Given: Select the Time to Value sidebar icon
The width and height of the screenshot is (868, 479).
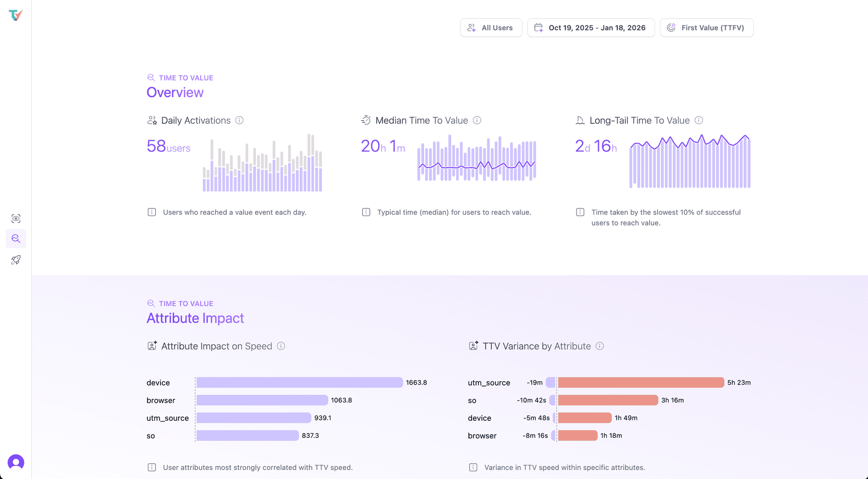Looking at the screenshot, I should [16, 239].
